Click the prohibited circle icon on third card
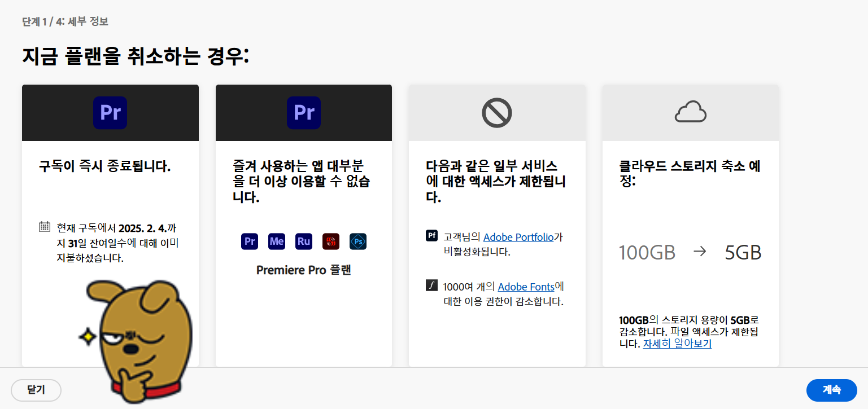This screenshot has height=409, width=868. point(497,113)
